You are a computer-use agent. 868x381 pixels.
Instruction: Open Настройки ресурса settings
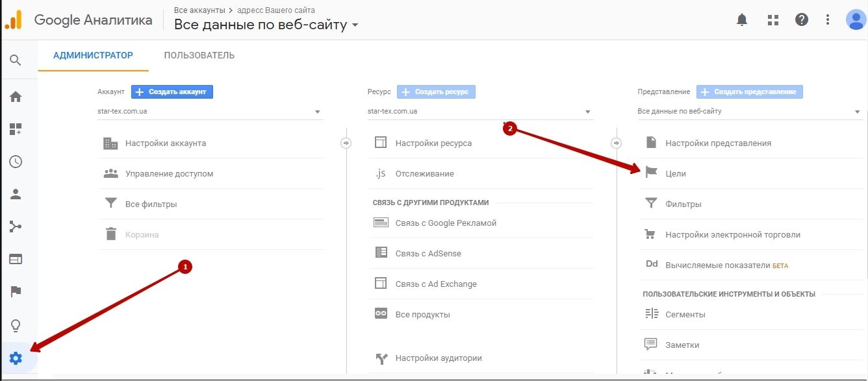click(x=433, y=143)
